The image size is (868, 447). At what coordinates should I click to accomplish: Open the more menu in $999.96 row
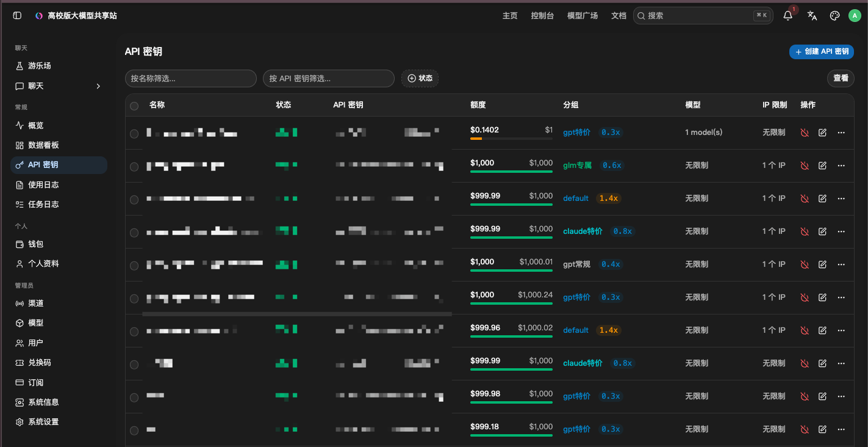click(841, 330)
